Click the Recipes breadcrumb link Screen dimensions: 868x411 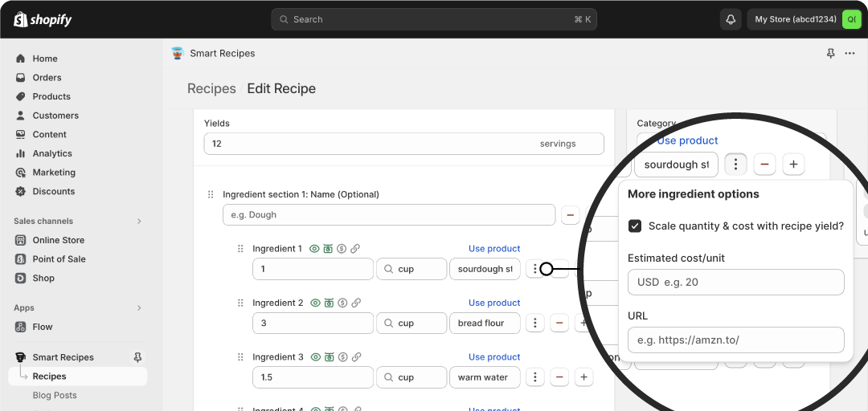(x=211, y=88)
